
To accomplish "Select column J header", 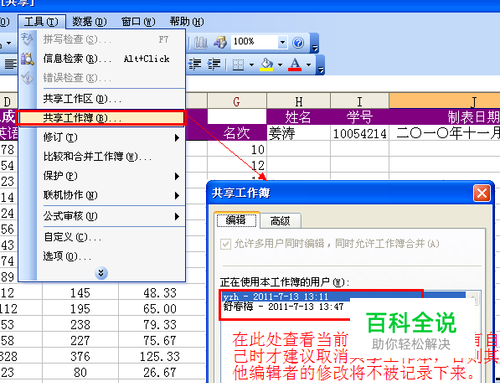I will tap(445, 101).
